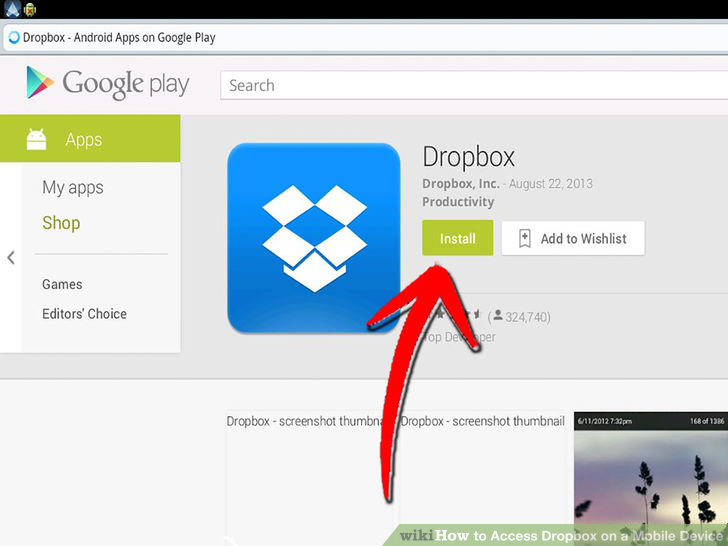Open the Productivity category link
728x546 pixels.
[458, 202]
